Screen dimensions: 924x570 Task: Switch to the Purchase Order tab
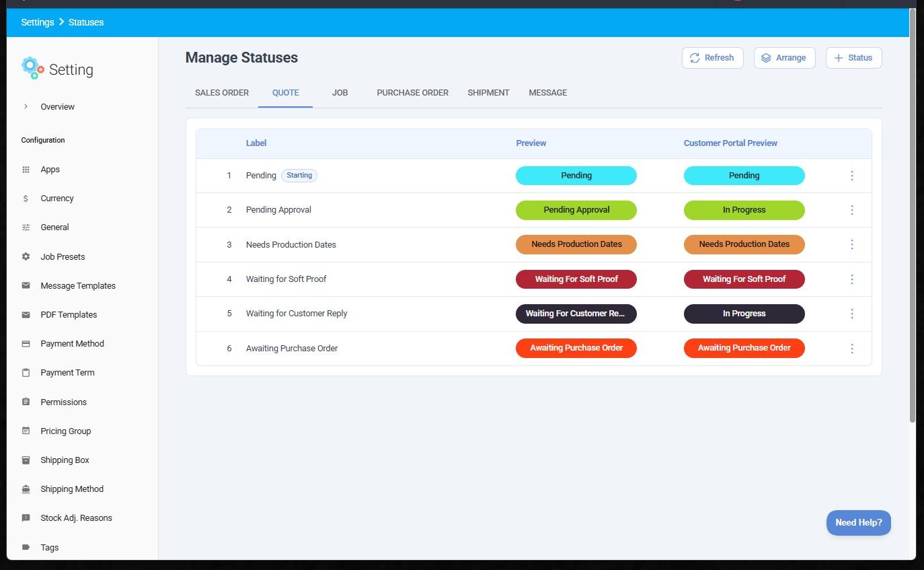coord(412,93)
